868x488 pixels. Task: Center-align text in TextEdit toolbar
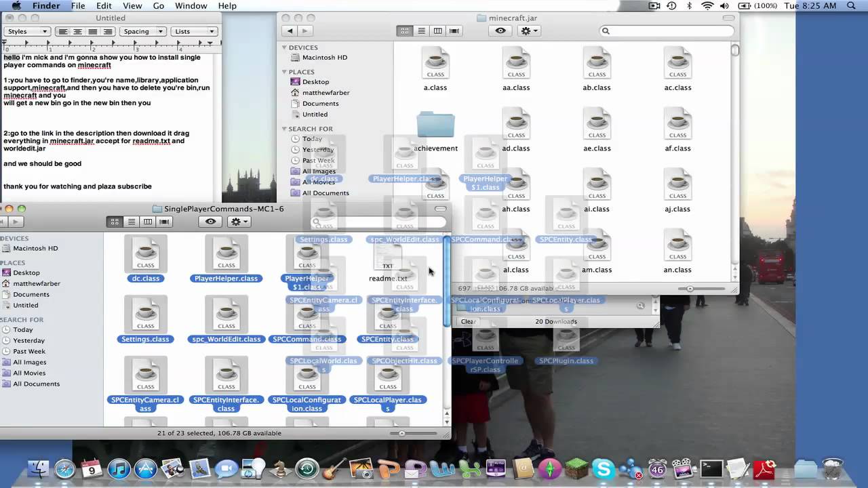tap(78, 31)
